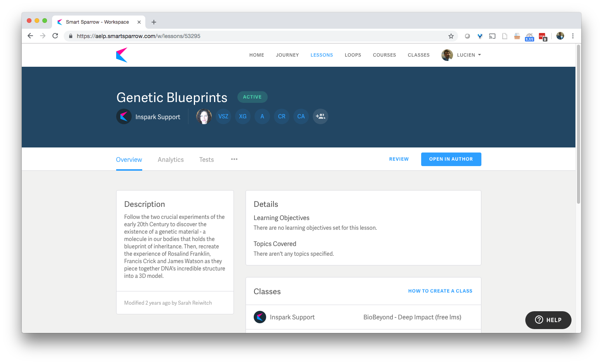Click the Topics Covered heading
Screen dimensions: 603x364
coord(275,244)
